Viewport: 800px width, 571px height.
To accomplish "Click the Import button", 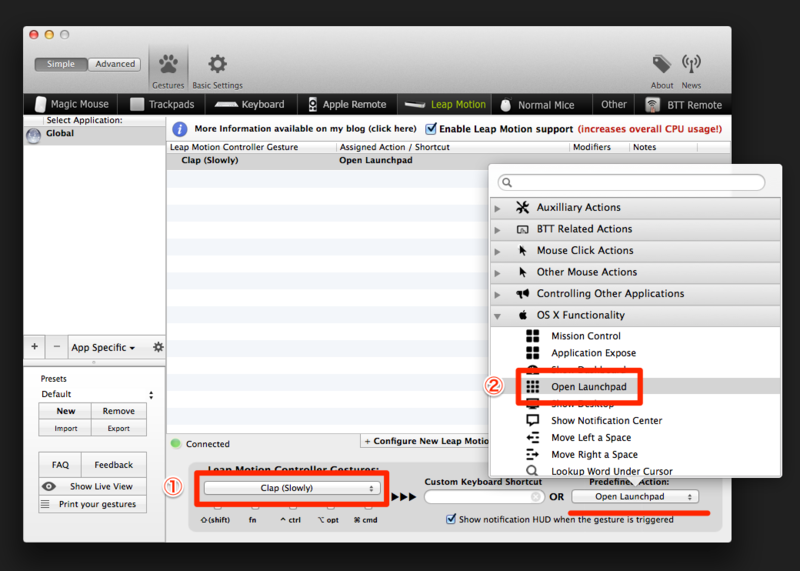I will tap(65, 428).
